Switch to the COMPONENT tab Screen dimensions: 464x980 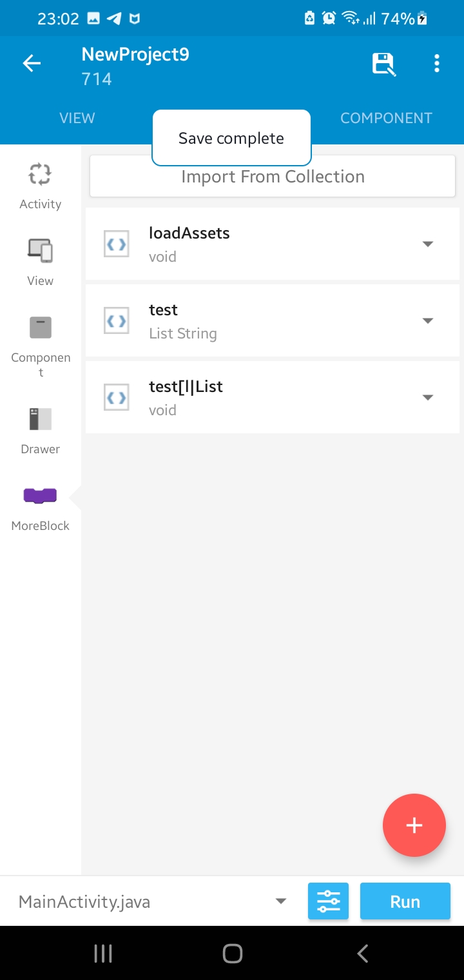coord(386,118)
